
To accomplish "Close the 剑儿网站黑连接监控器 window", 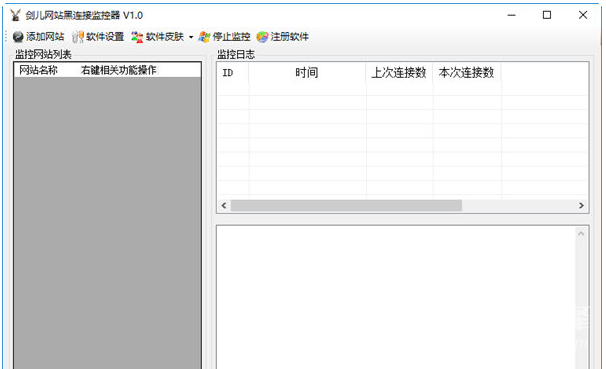I will [583, 15].
